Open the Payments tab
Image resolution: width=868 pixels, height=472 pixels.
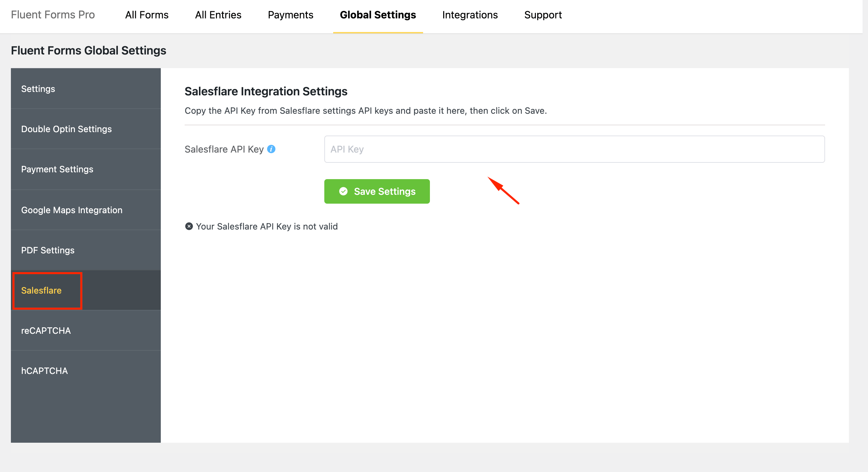pos(291,15)
